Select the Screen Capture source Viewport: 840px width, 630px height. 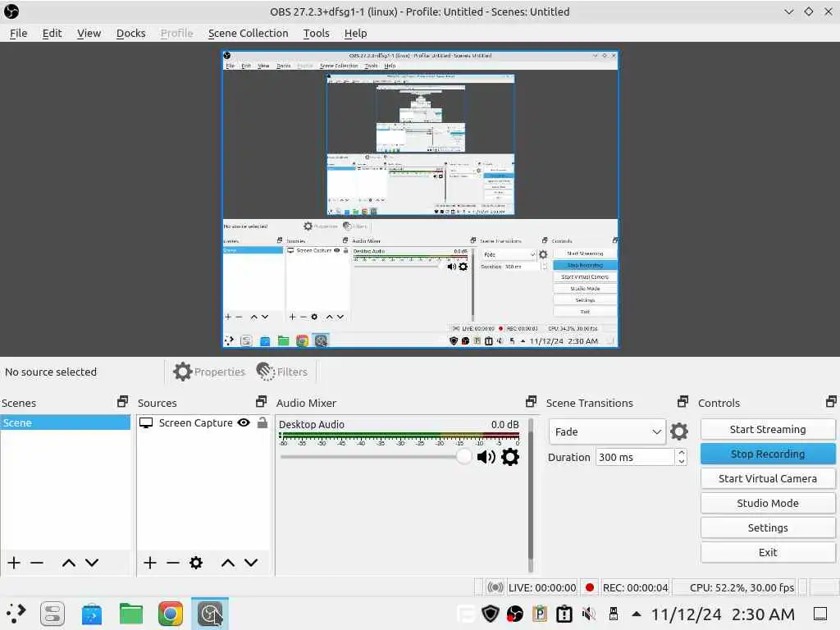click(x=203, y=422)
